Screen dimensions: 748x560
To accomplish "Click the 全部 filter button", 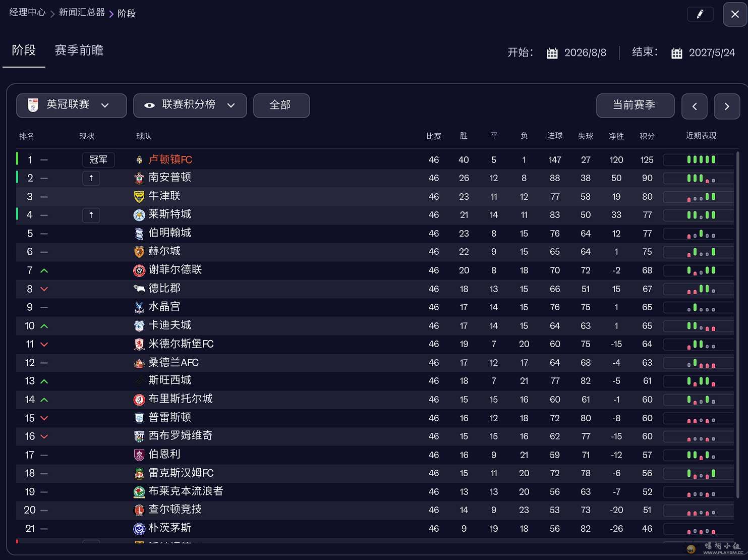I will pyautogui.click(x=281, y=105).
